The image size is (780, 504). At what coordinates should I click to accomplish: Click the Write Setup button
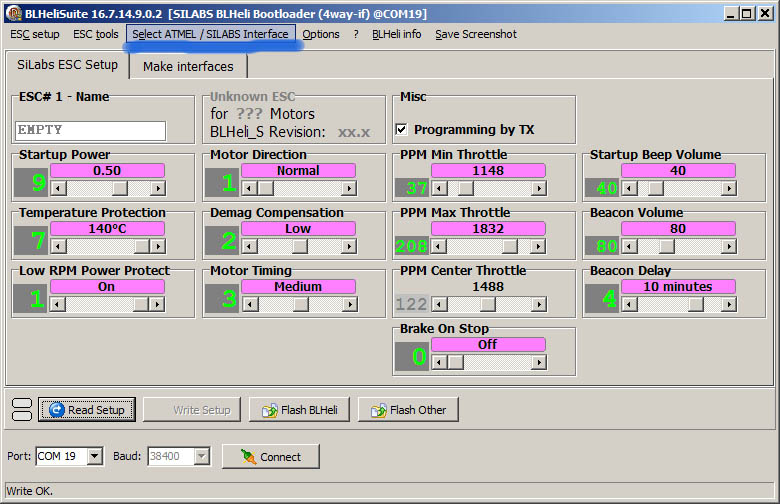click(192, 409)
